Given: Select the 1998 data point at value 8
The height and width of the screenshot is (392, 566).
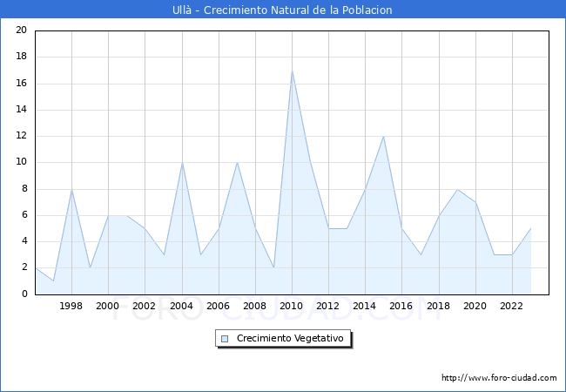Looking at the screenshot, I should 71,189.
